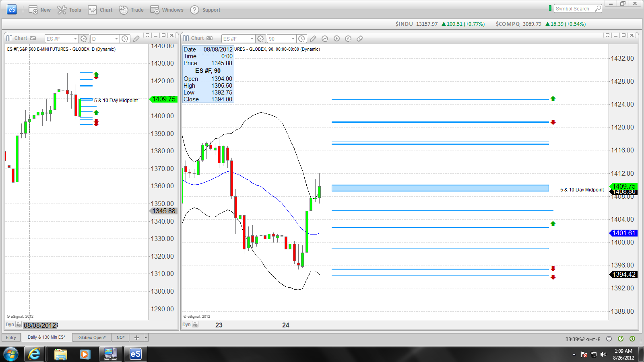Click the GMT-6 time display
Image resolution: width=644 pixels, height=362 pixels.
pyautogui.click(x=583, y=339)
